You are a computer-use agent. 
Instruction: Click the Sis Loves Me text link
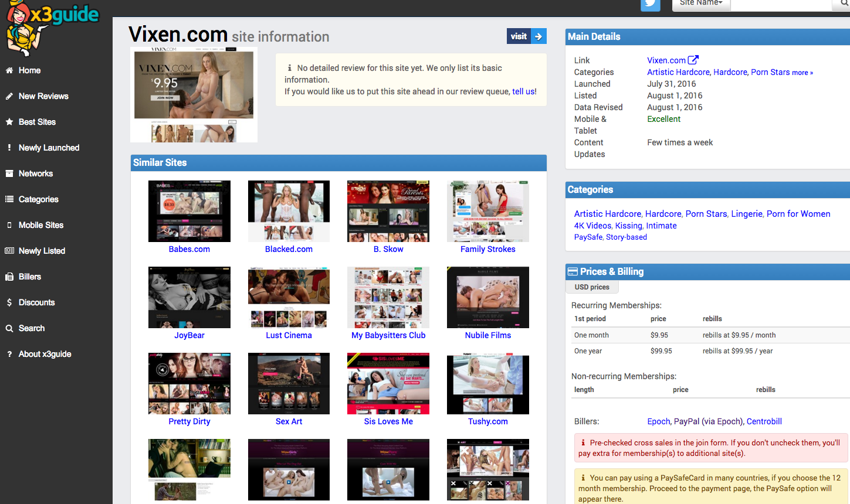coord(388,421)
